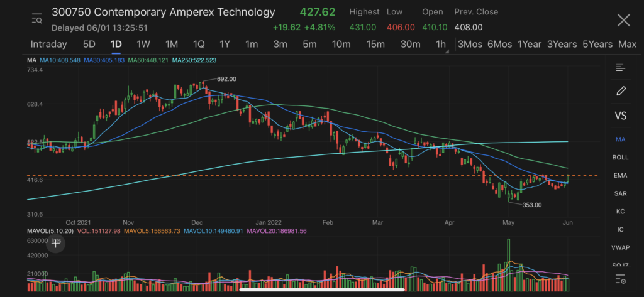Select the 3m timeframe tab

280,45
